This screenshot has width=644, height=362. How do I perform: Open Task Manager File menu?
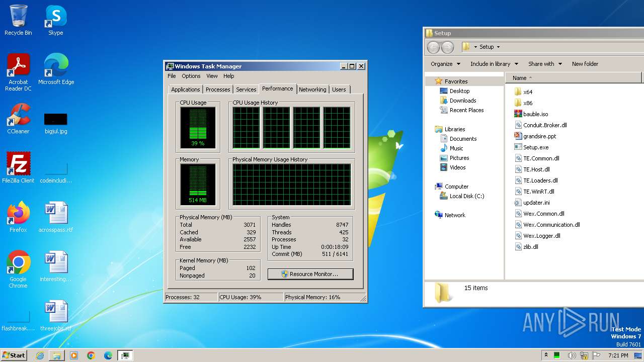172,76
